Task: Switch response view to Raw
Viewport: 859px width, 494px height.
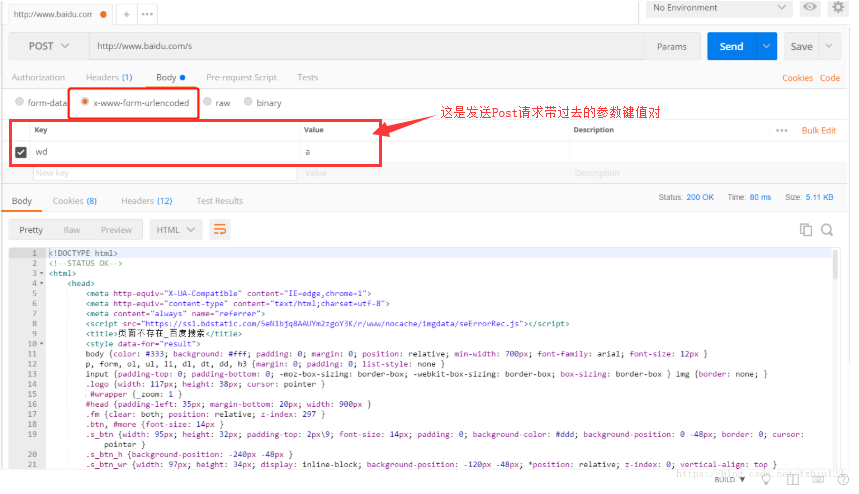Action: click(72, 230)
